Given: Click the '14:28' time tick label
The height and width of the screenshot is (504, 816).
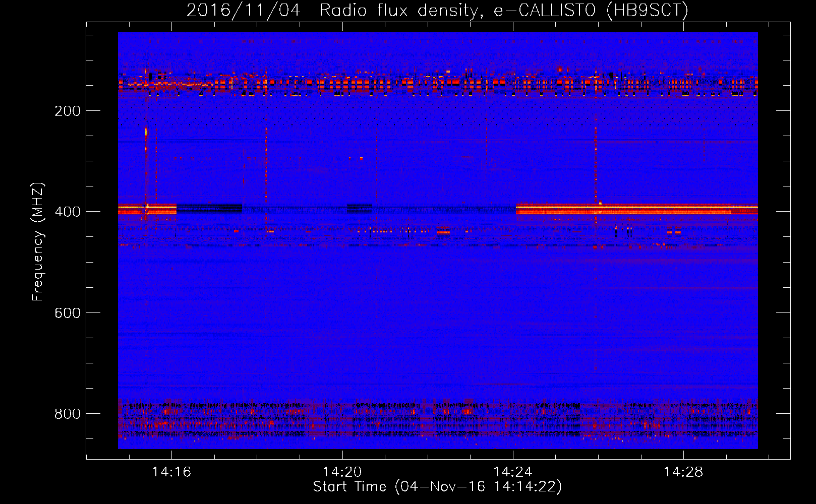Looking at the screenshot, I should pyautogui.click(x=683, y=472).
